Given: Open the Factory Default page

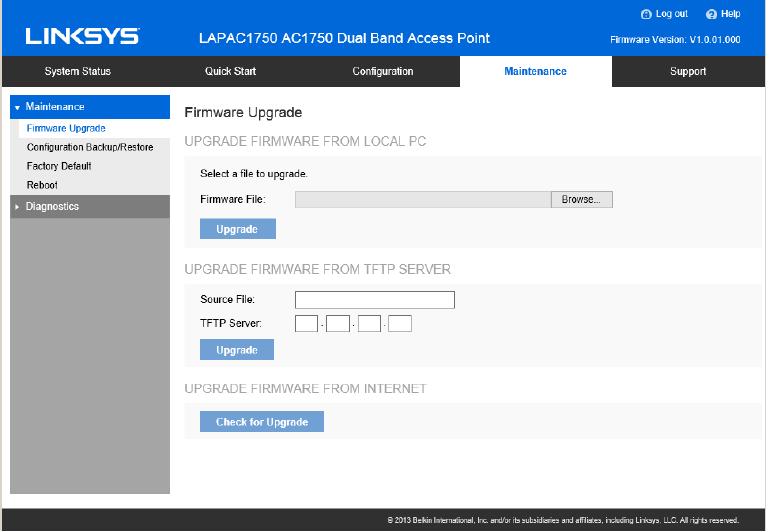Looking at the screenshot, I should (59, 166).
